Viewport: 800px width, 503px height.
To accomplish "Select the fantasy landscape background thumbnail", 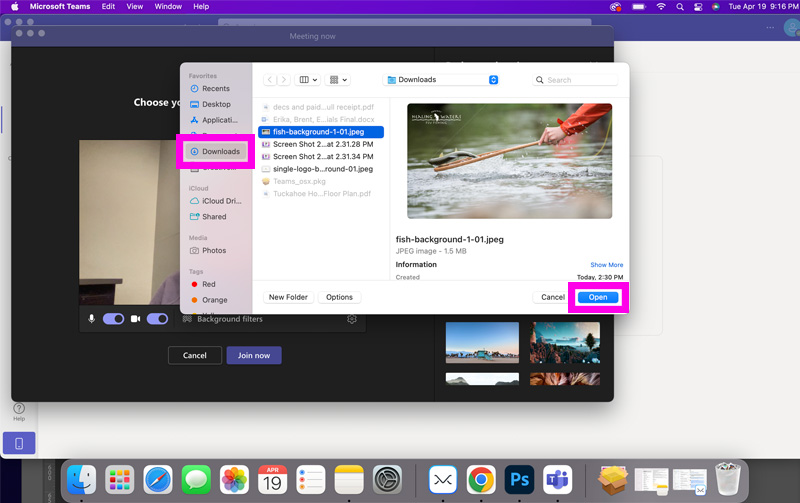I will point(565,342).
